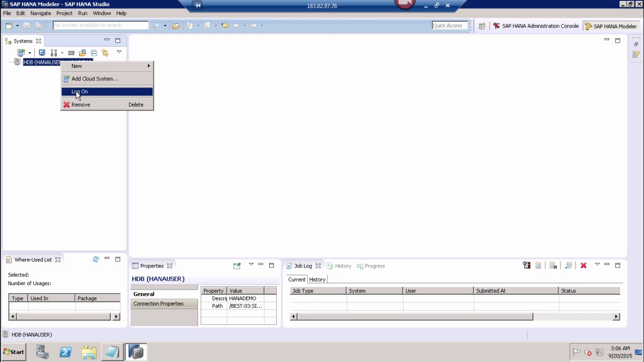644x362 pixels.
Task: Click the red X delete icon in Job Log
Action: point(584,265)
